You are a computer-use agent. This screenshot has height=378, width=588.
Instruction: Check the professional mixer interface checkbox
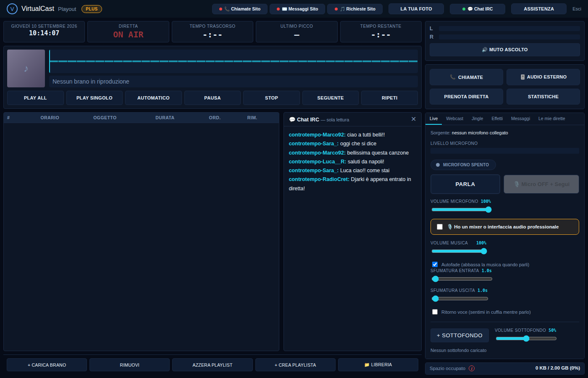[x=440, y=227]
